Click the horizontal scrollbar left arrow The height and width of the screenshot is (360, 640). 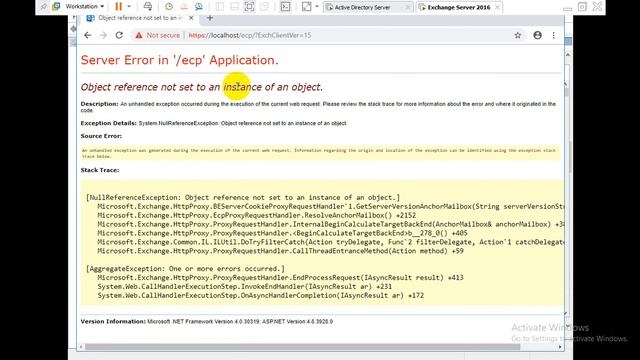pos(81,347)
